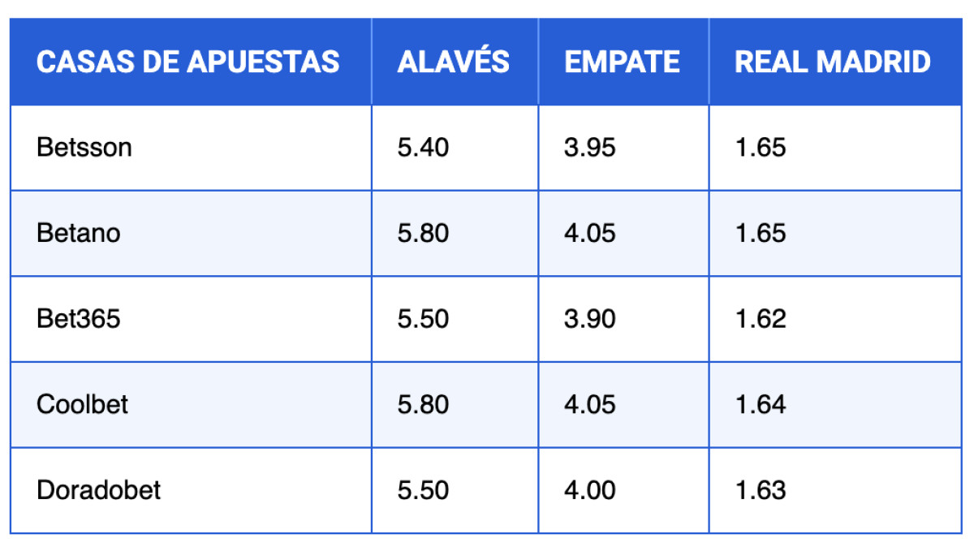Choose Coolbet's Real Madrid odds 1.64
Viewport: 974px width, 560px height.
(x=761, y=404)
